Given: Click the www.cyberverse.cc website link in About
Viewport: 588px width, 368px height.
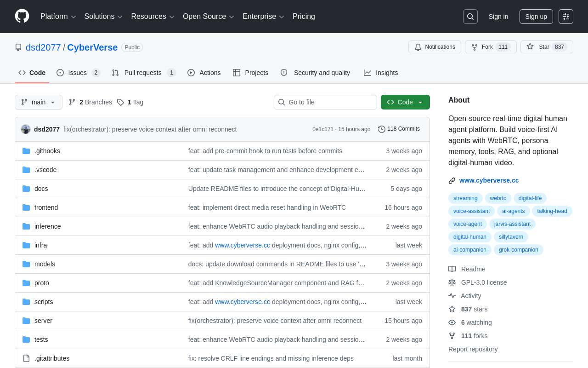Looking at the screenshot, I should (x=489, y=180).
